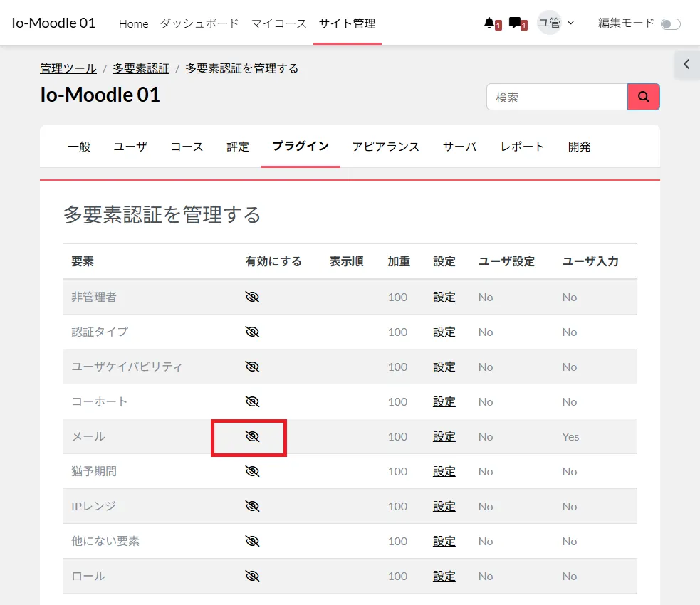
Task: Click the 表示順 column header
Action: click(346, 261)
